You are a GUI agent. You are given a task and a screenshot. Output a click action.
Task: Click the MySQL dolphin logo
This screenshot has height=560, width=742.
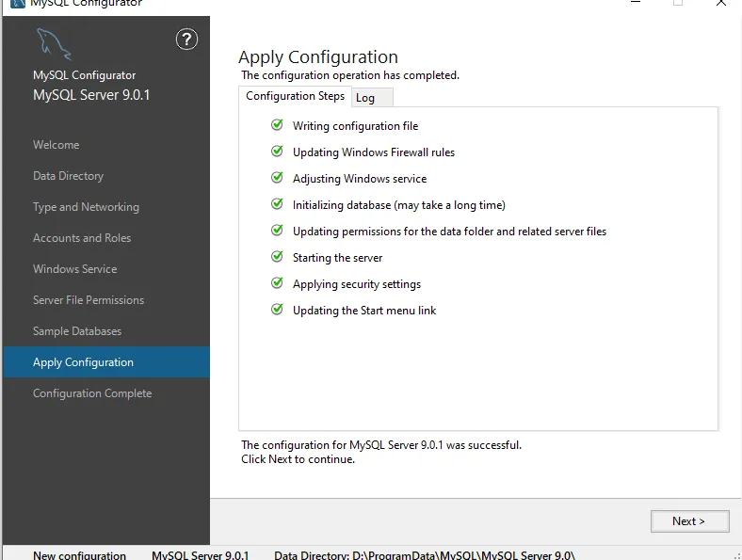(x=52, y=43)
